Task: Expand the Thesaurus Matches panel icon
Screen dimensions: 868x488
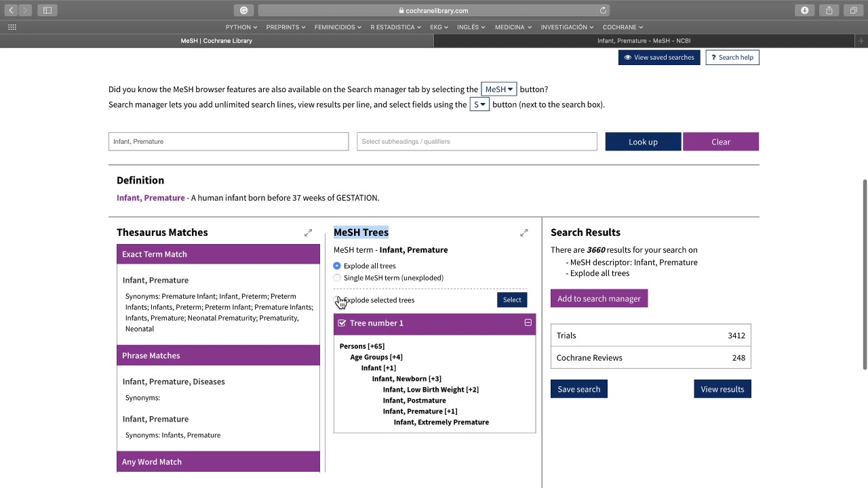Action: pos(308,232)
